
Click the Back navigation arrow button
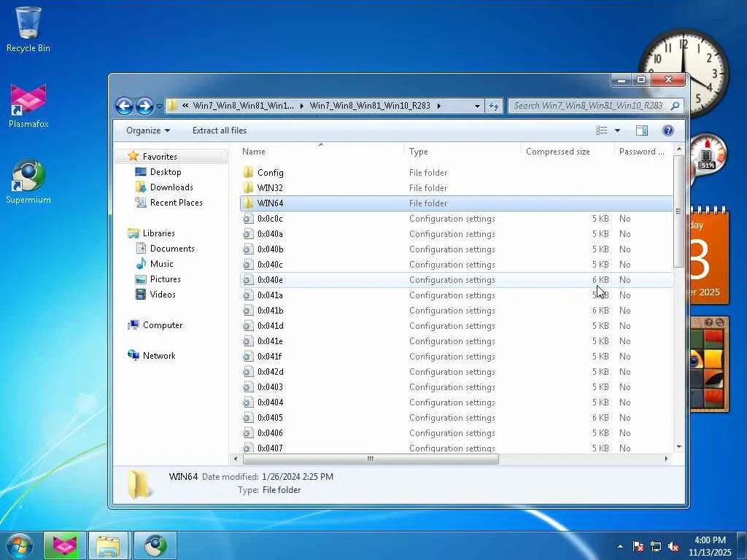tap(124, 106)
